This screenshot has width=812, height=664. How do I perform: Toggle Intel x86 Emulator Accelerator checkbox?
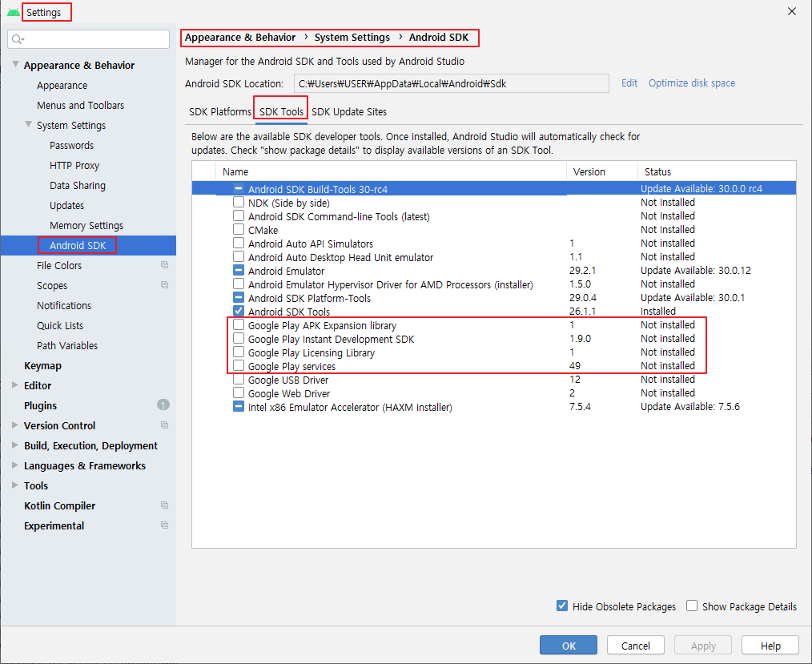238,407
